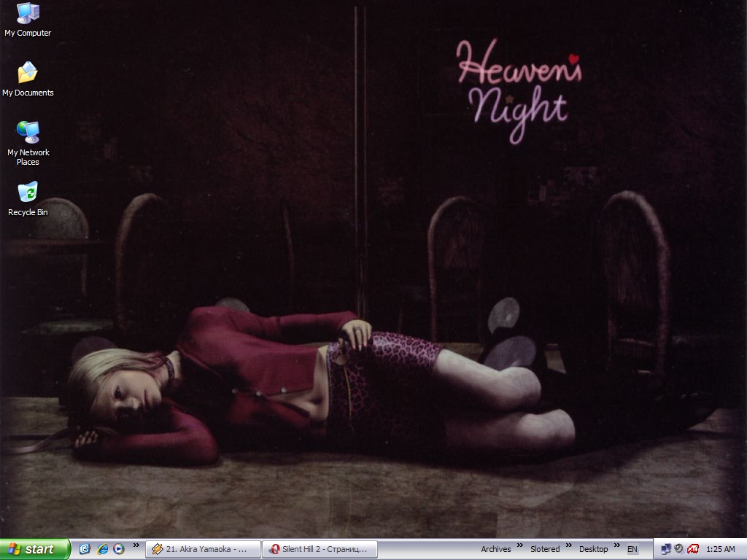Open the My Computer desktop icon
This screenshot has width=747, height=560.
point(28,20)
